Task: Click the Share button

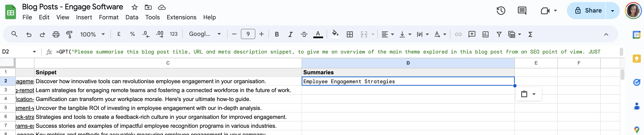Action: [x=586, y=11]
